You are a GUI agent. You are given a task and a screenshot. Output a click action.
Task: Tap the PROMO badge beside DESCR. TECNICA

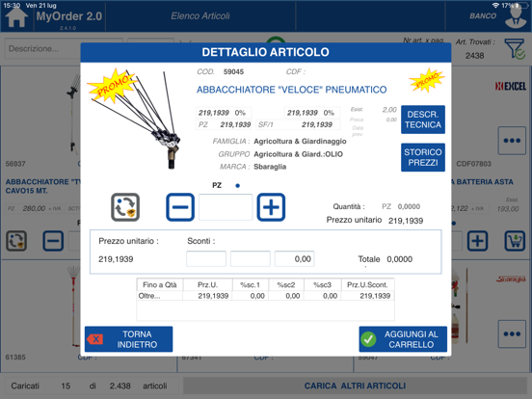click(427, 80)
